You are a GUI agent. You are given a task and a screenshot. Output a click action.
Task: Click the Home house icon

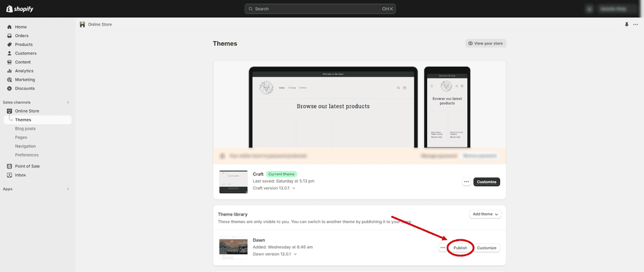(x=9, y=26)
